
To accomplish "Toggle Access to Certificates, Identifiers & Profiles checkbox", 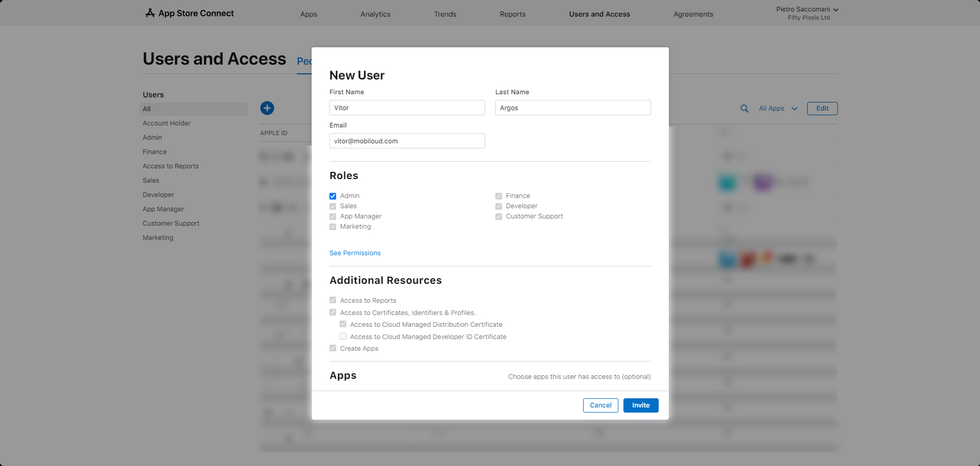I will 333,312.
